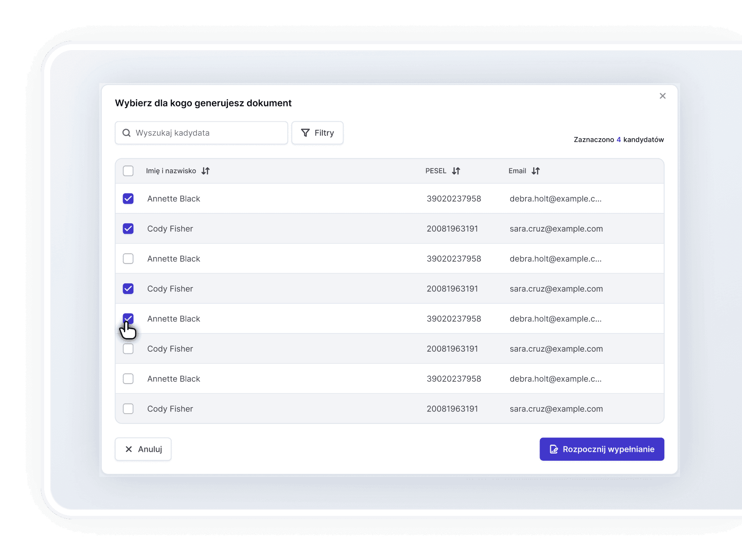This screenshot has width=742, height=560.
Task: Click the dialog title Wybierz dla kogo generujesz dokument
Action: pos(203,103)
